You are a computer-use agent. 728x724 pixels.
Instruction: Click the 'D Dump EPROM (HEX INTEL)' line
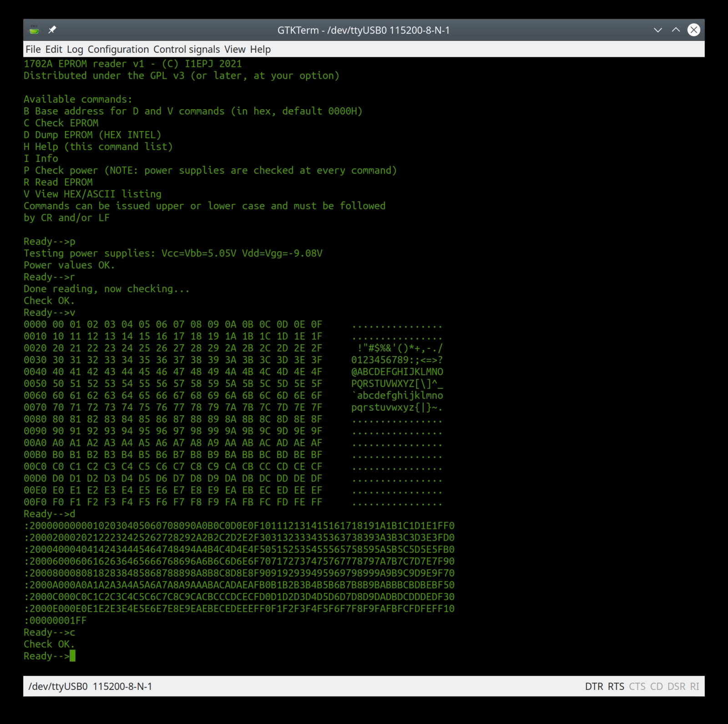tap(92, 135)
